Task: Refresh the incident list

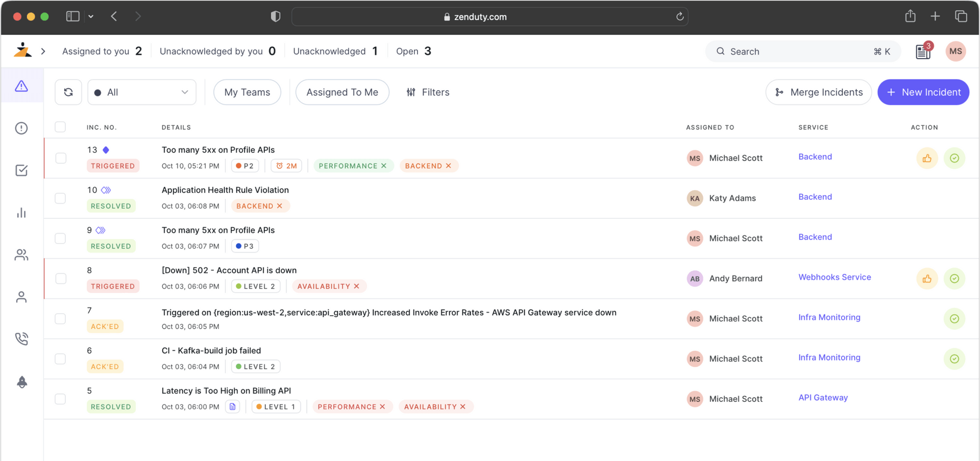Action: pos(68,92)
